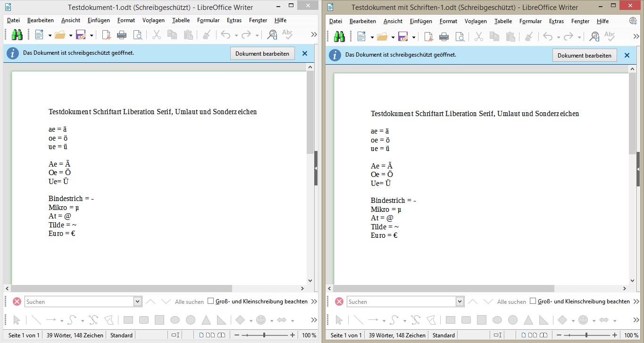This screenshot has width=644, height=343.
Task: Expand sidebar handle in Testdokument-1 window
Action: pyautogui.click(x=316, y=168)
